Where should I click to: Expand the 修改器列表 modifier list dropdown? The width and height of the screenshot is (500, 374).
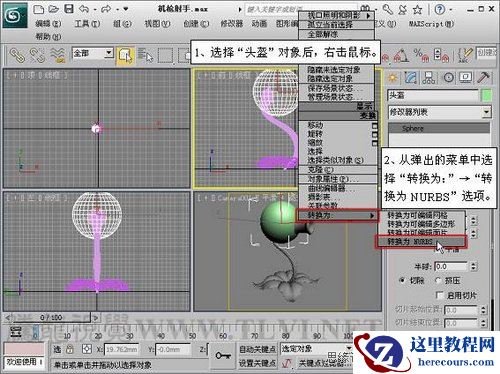click(x=486, y=112)
